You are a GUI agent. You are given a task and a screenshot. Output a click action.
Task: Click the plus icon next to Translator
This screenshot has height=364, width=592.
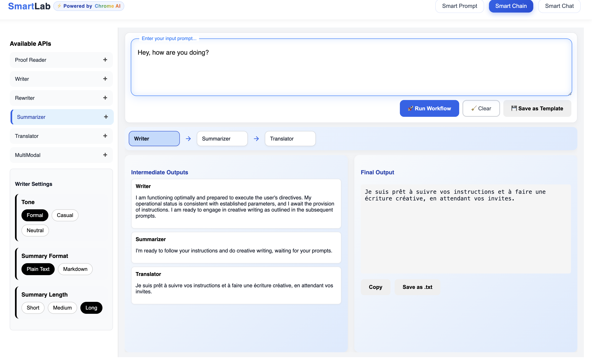coord(105,136)
